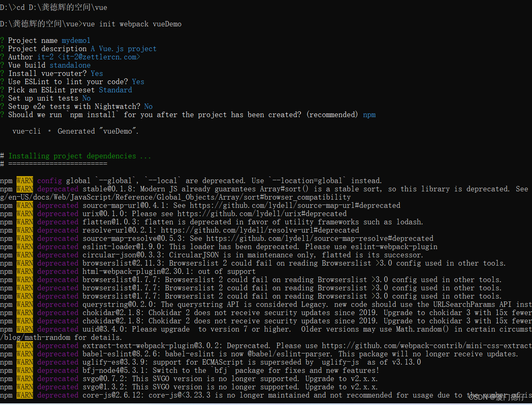Click 'A Vue.js project' description text
The width and height of the screenshot is (532, 405).
pos(124,49)
